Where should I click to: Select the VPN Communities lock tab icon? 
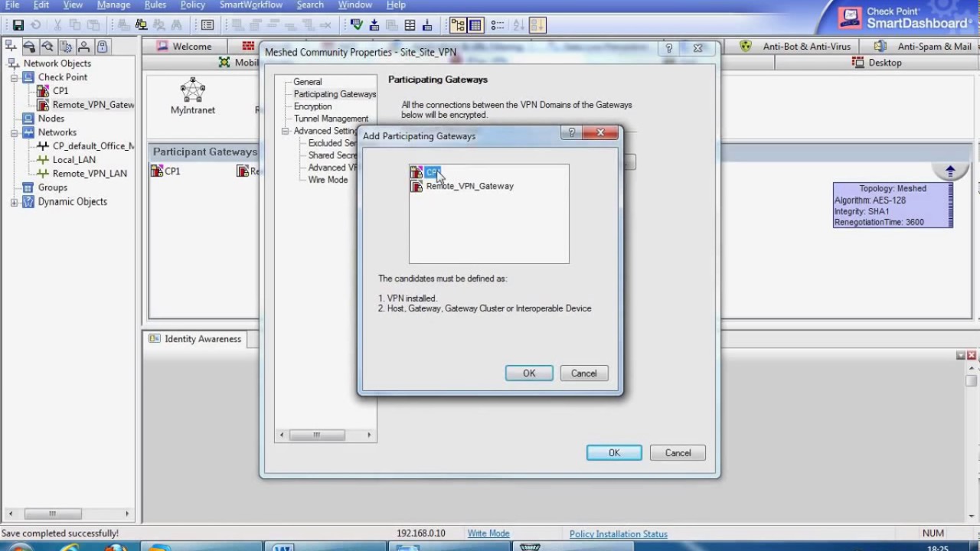102,46
